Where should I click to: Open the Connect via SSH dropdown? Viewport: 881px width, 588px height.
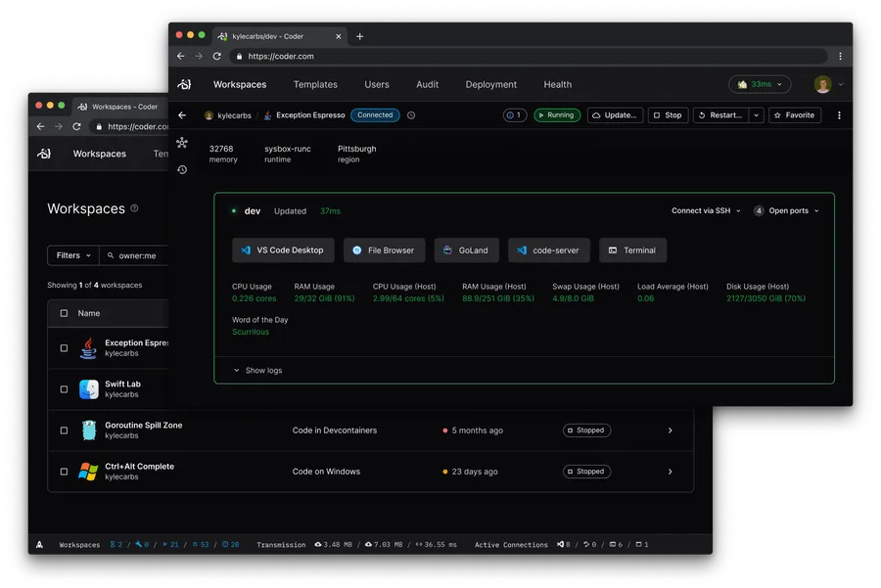coord(706,210)
